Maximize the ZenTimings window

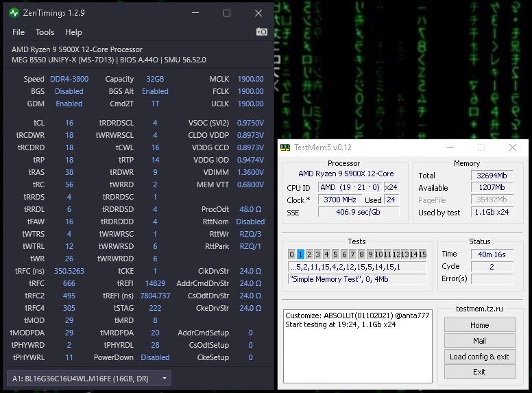[x=227, y=13]
